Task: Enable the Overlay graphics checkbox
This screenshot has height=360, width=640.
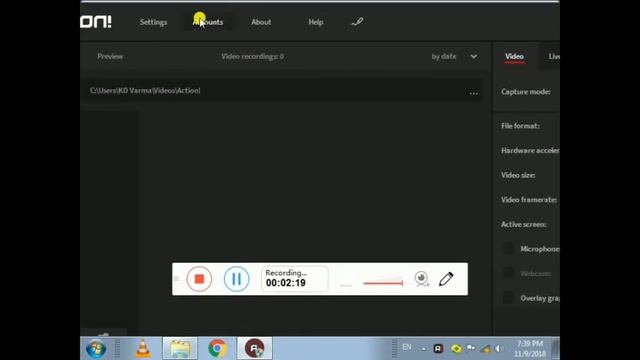Action: point(508,298)
